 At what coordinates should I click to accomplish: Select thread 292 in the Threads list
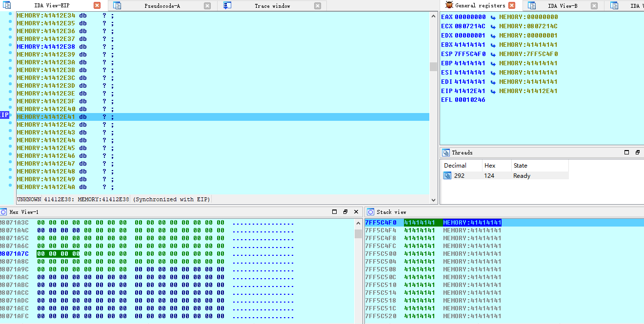505,176
